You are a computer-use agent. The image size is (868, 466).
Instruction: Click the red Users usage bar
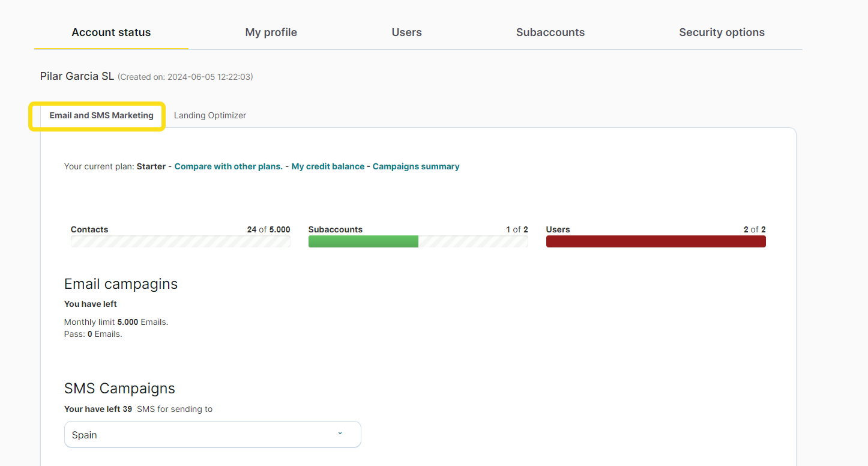coord(656,241)
